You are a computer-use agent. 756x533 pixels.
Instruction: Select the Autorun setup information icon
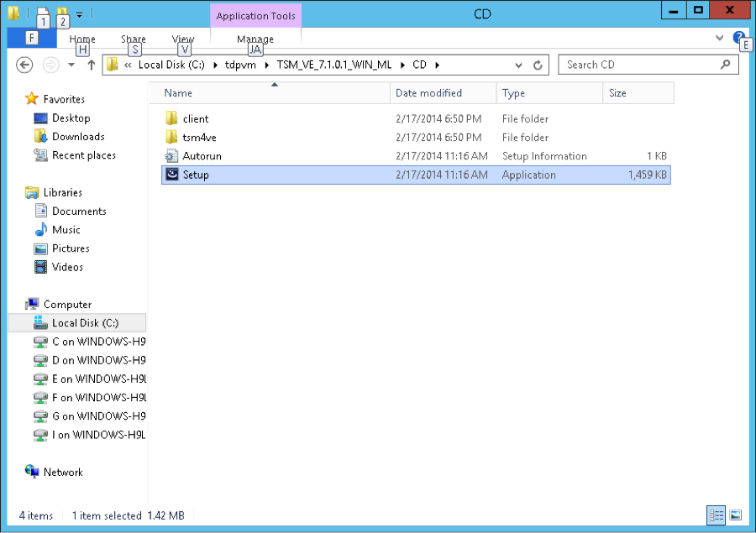pos(171,155)
